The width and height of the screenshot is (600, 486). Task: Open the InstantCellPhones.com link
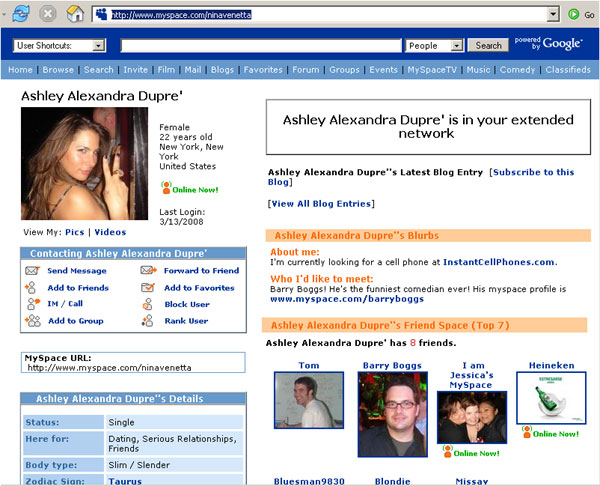click(499, 262)
